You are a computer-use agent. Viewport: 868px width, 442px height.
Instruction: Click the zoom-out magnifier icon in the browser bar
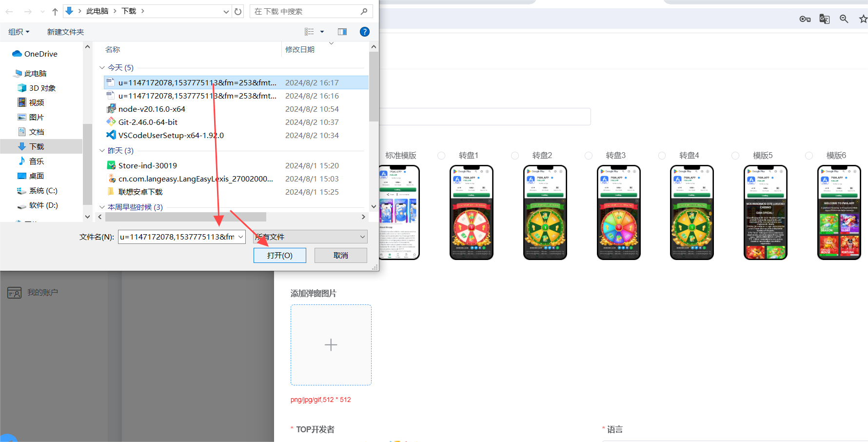(844, 19)
